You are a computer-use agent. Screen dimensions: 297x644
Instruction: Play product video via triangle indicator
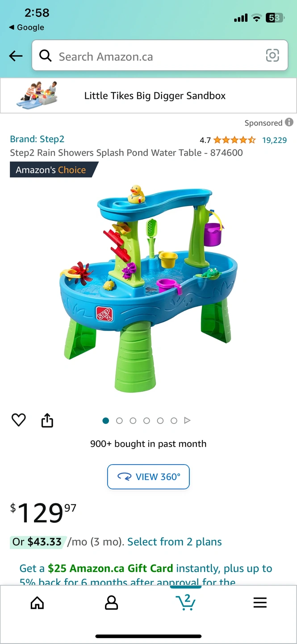click(187, 420)
